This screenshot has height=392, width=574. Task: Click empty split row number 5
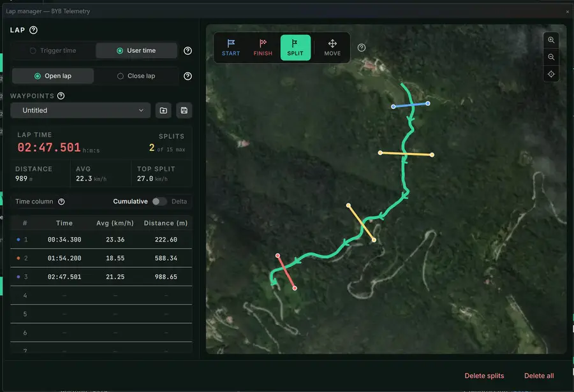click(101, 314)
